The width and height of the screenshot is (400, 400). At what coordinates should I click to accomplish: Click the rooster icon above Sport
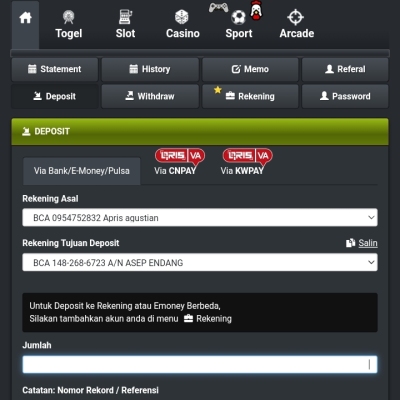point(256,10)
